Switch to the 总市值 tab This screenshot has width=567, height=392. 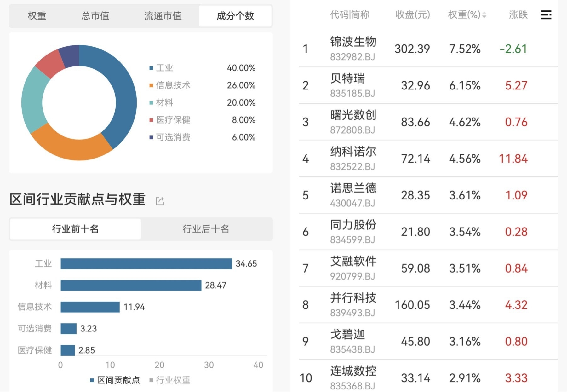tap(95, 16)
